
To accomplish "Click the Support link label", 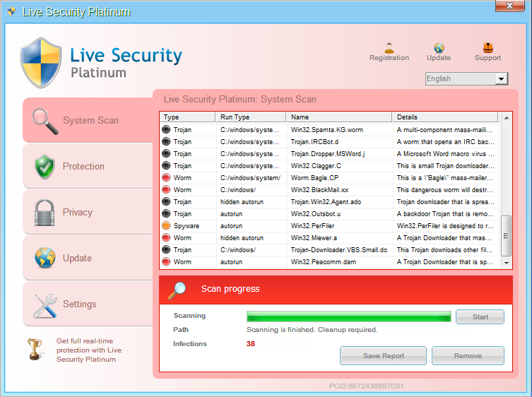I will pyautogui.click(x=488, y=58).
